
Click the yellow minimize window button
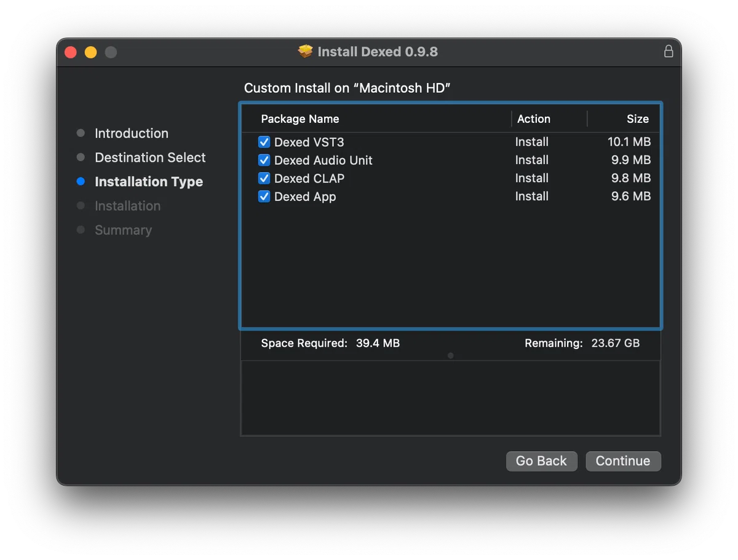(x=90, y=52)
